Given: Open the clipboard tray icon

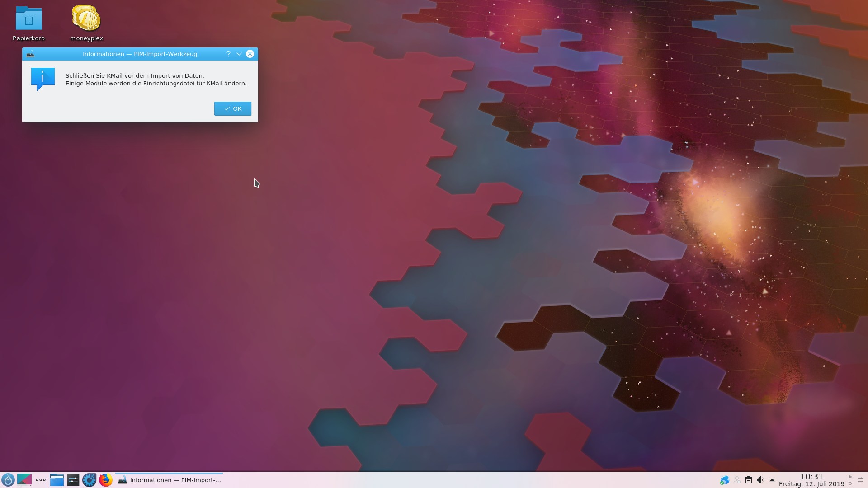Looking at the screenshot, I should click(749, 480).
